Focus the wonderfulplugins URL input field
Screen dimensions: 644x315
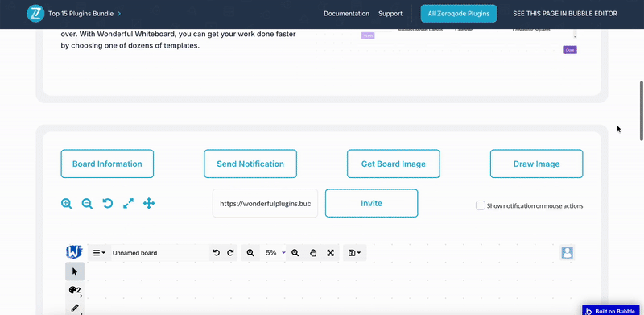point(265,203)
